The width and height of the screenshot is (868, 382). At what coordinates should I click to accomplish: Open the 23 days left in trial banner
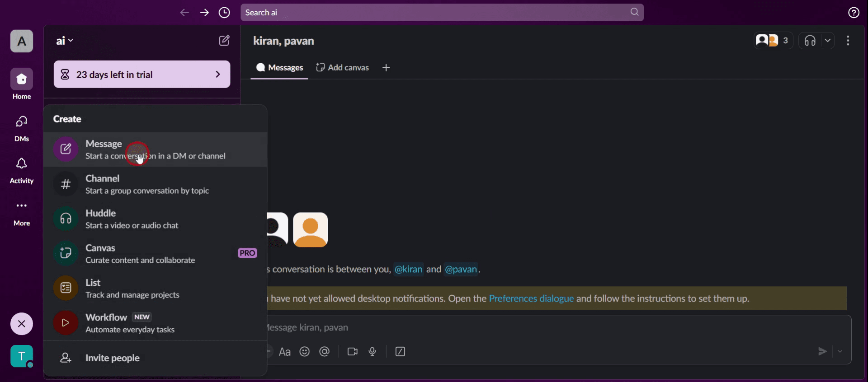pyautogui.click(x=142, y=75)
